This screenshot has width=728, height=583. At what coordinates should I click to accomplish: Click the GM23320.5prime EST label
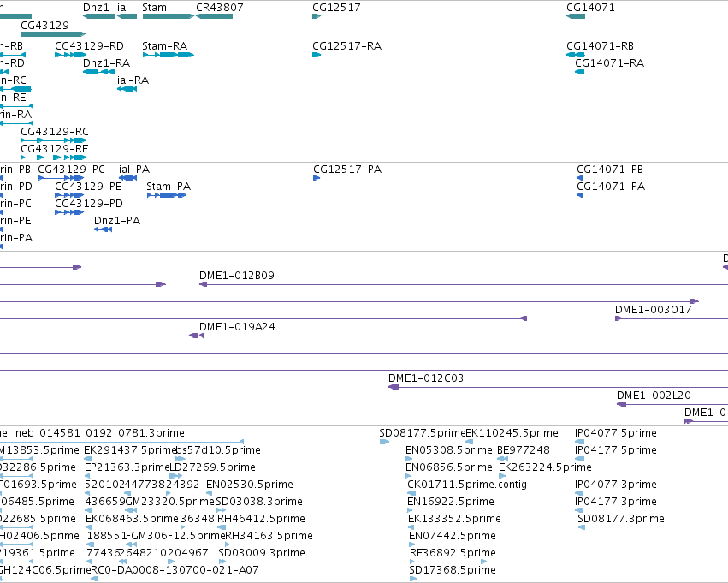tap(170, 501)
